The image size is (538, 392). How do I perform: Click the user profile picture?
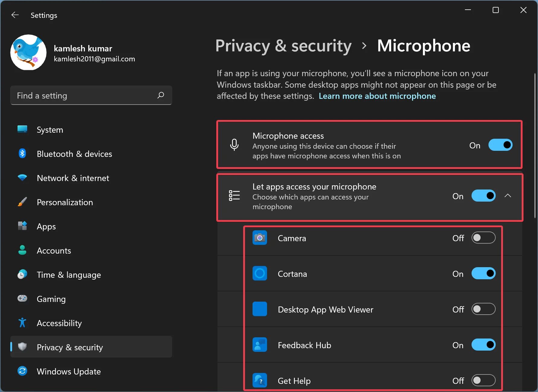(28, 52)
